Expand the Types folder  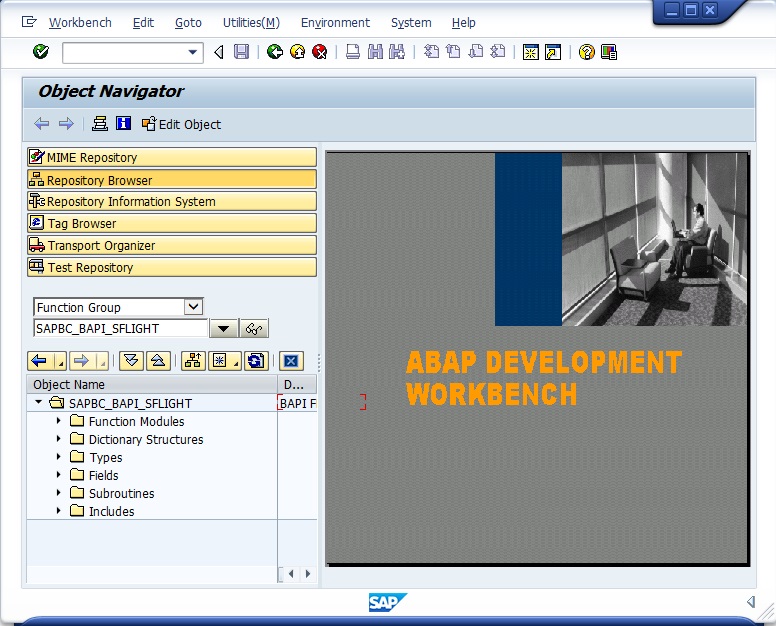pyautogui.click(x=58, y=457)
